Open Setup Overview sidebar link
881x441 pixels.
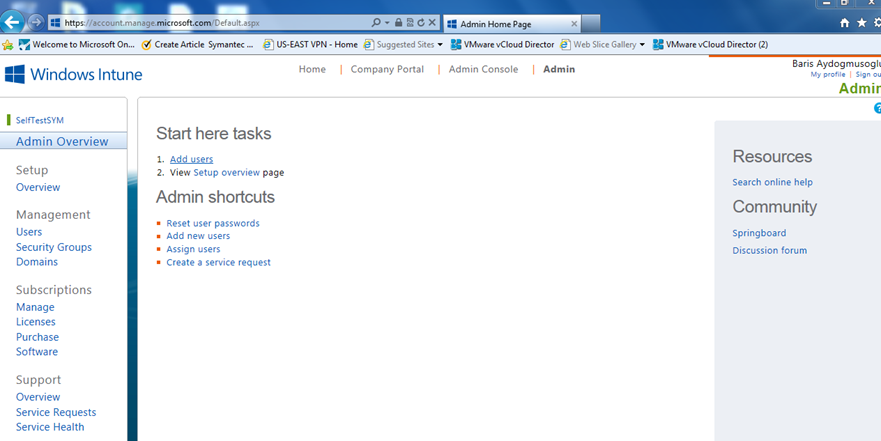point(38,187)
